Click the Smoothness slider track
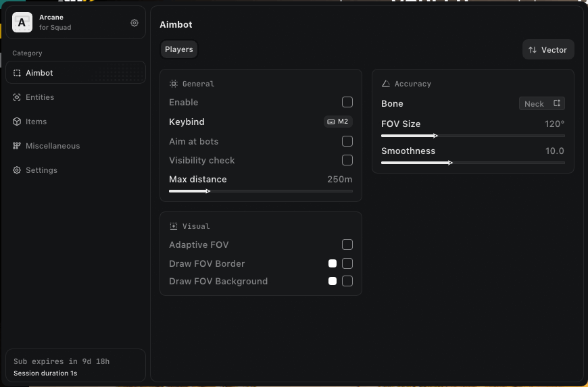 [473, 163]
